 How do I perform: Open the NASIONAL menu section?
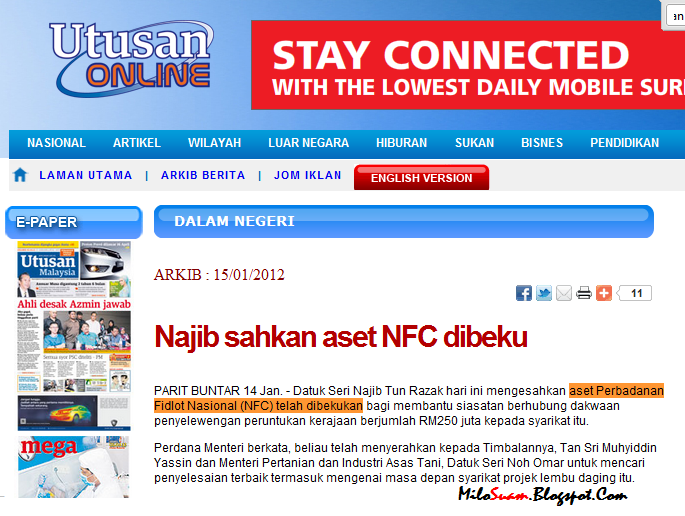coord(56,143)
